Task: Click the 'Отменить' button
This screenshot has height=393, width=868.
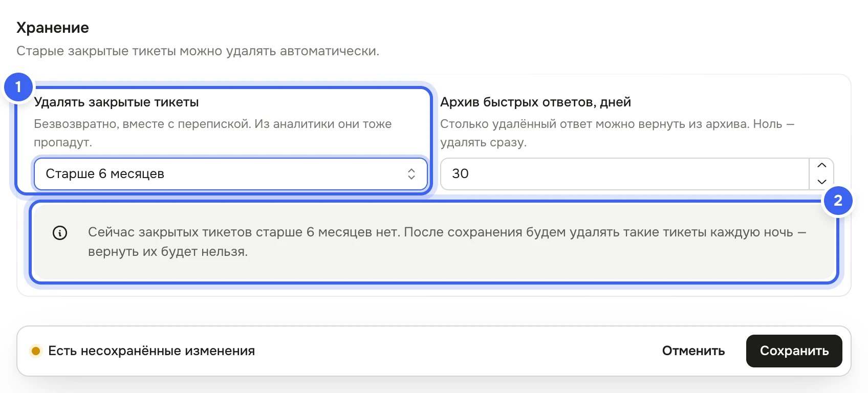Action: point(693,351)
